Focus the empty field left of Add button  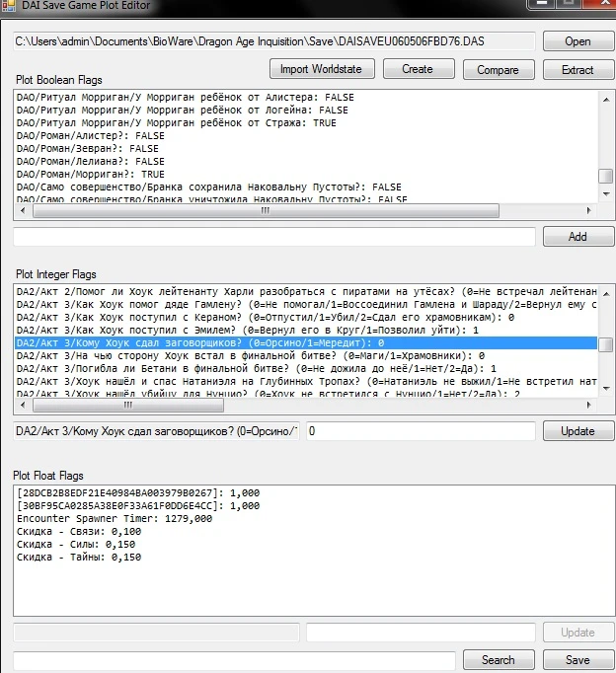click(x=273, y=237)
